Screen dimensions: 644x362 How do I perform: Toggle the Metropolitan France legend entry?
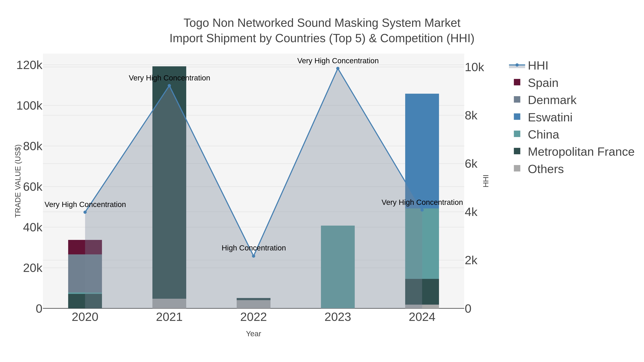tap(574, 152)
